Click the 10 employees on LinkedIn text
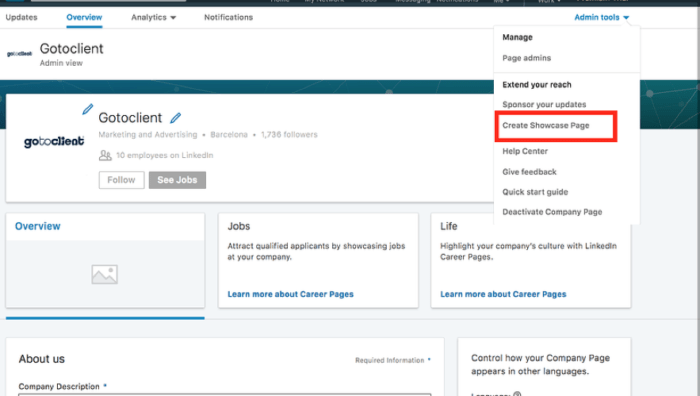 coord(165,155)
